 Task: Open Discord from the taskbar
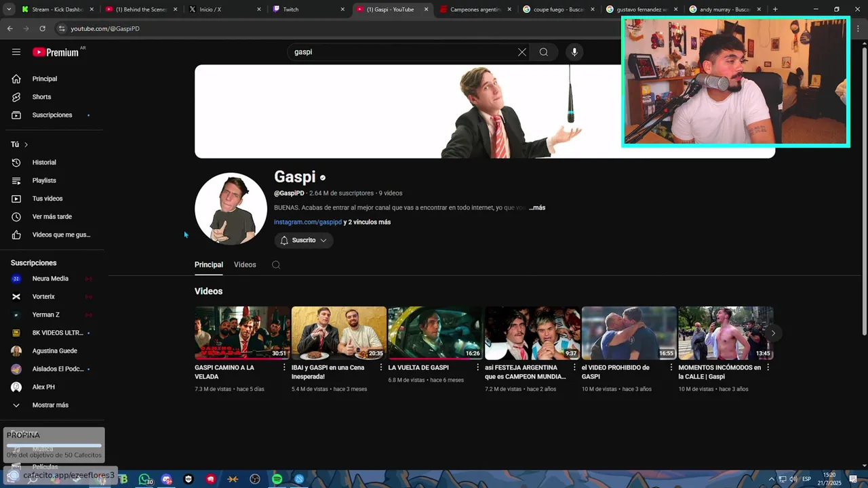coord(167,479)
